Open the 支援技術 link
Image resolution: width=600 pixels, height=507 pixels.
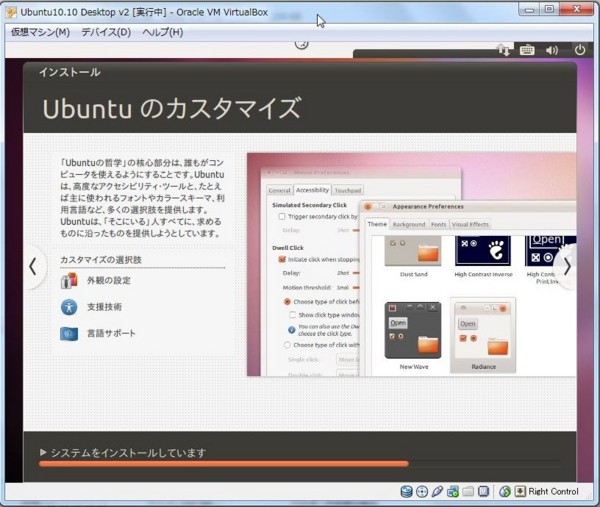click(x=104, y=307)
